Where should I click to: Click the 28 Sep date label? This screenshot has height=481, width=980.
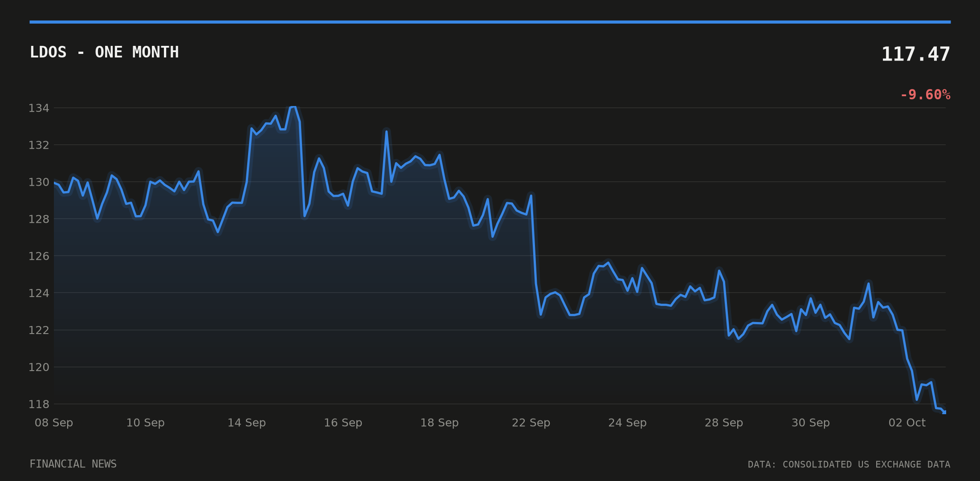pyautogui.click(x=724, y=423)
